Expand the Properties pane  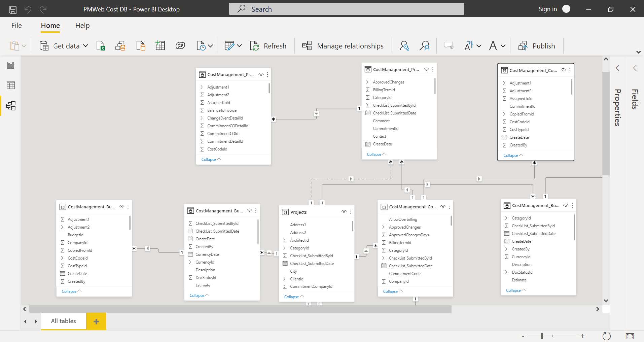click(x=618, y=68)
